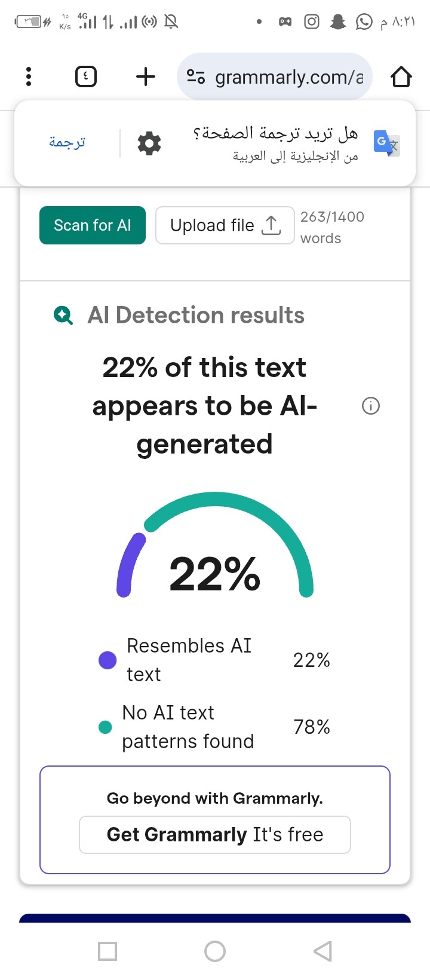Tap the purple Resembles AI text dot

coord(107,660)
